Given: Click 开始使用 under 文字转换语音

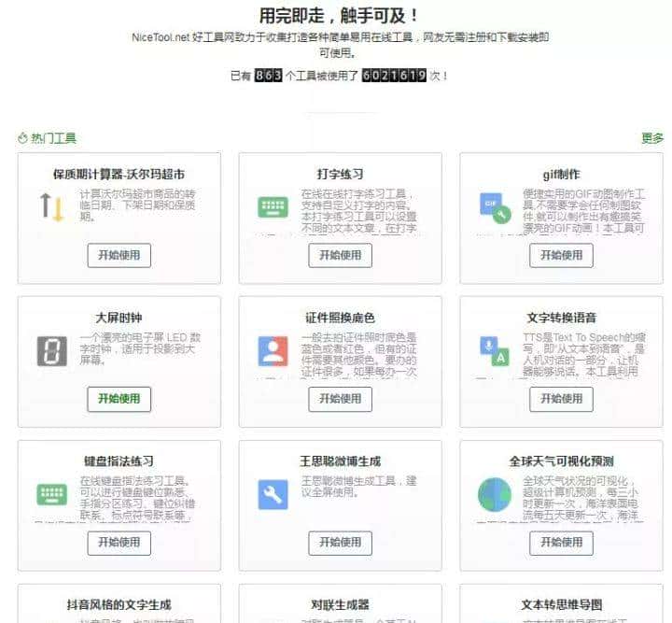Looking at the screenshot, I should click(x=562, y=399).
